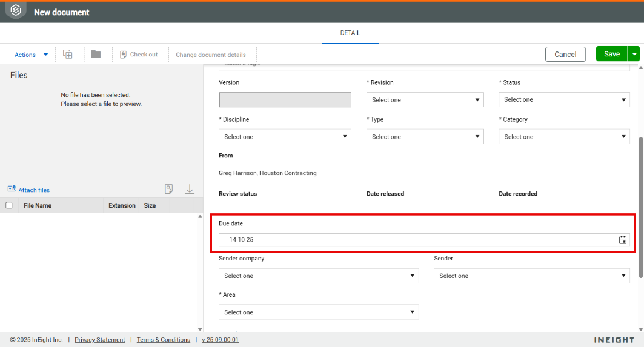The width and height of the screenshot is (644, 347).
Task: Open the Save button dropdown arrow
Action: [634, 54]
